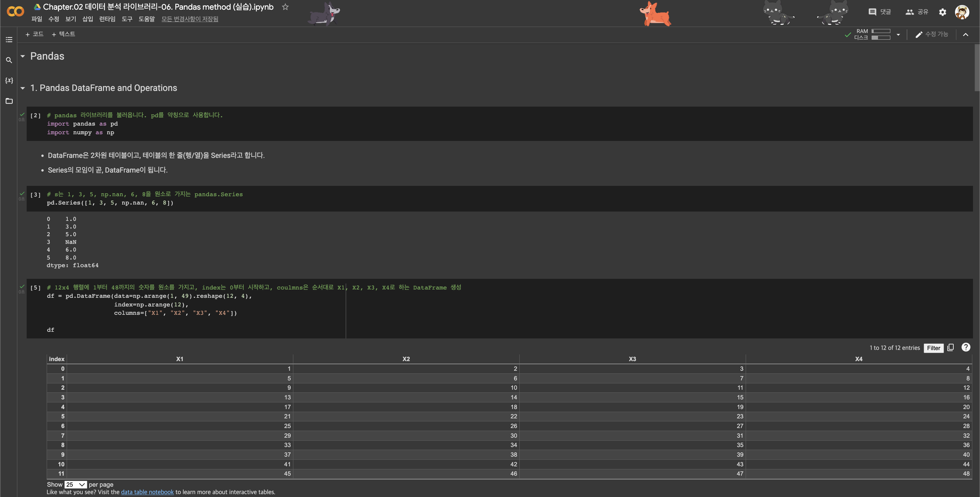The image size is (980, 497).
Task: Open the Files folder sidebar icon
Action: point(9,101)
